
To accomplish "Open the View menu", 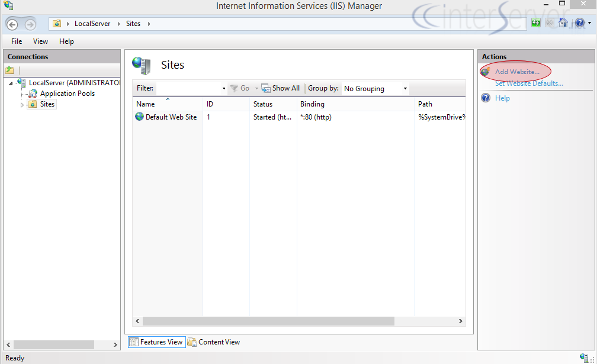I will [40, 41].
